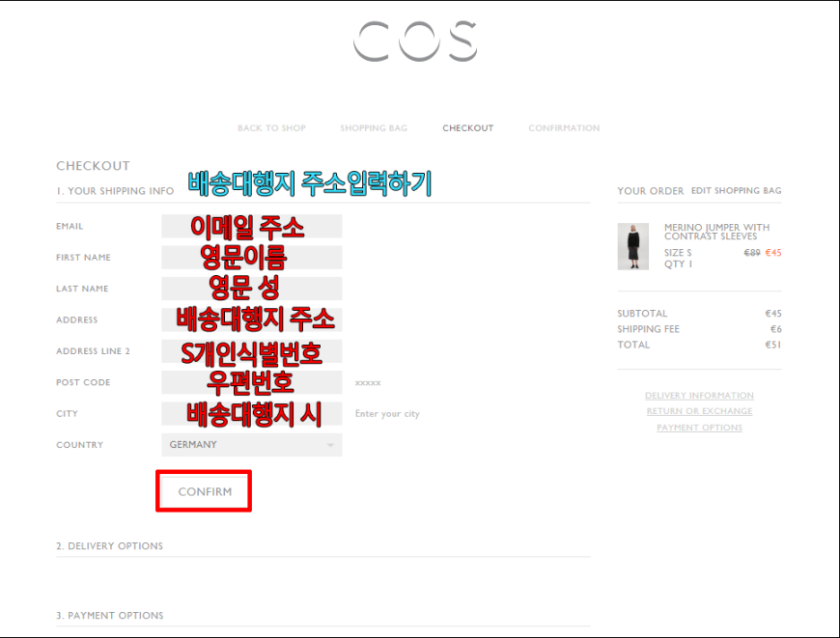This screenshot has height=638, width=840.
Task: Click the Confirm button
Action: pyautogui.click(x=204, y=491)
